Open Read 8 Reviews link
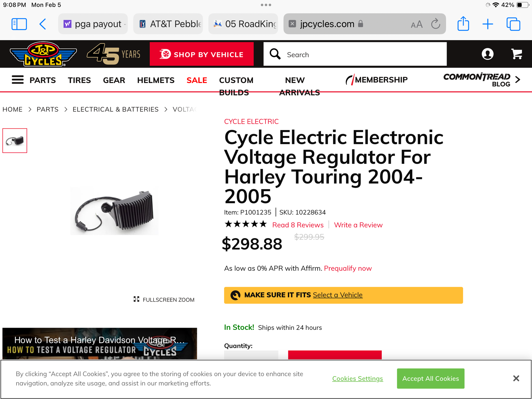The width and height of the screenshot is (532, 399). point(298,225)
